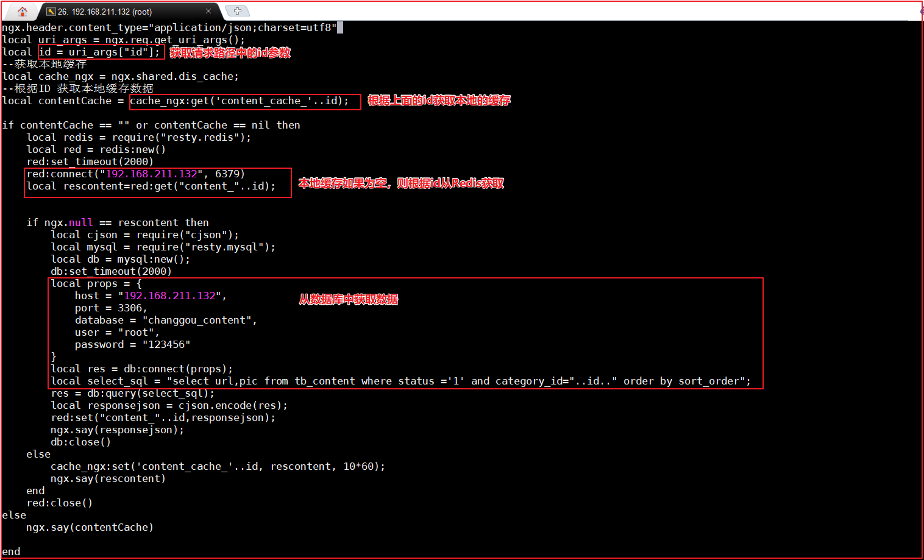This screenshot has height=560, width=924.
Task: Click the line 'ngx.say(responsejson);'
Action: pyautogui.click(x=118, y=430)
